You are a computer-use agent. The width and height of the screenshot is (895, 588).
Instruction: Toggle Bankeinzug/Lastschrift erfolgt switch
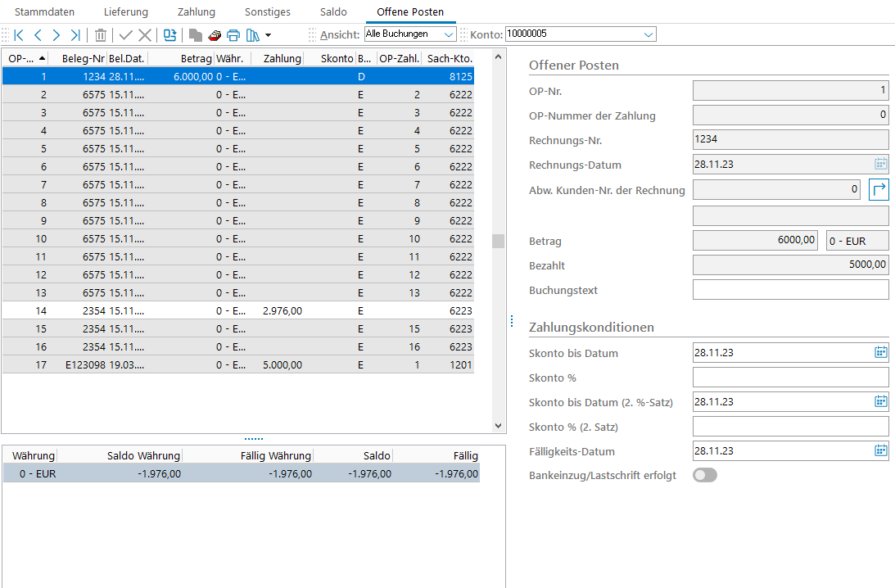704,475
